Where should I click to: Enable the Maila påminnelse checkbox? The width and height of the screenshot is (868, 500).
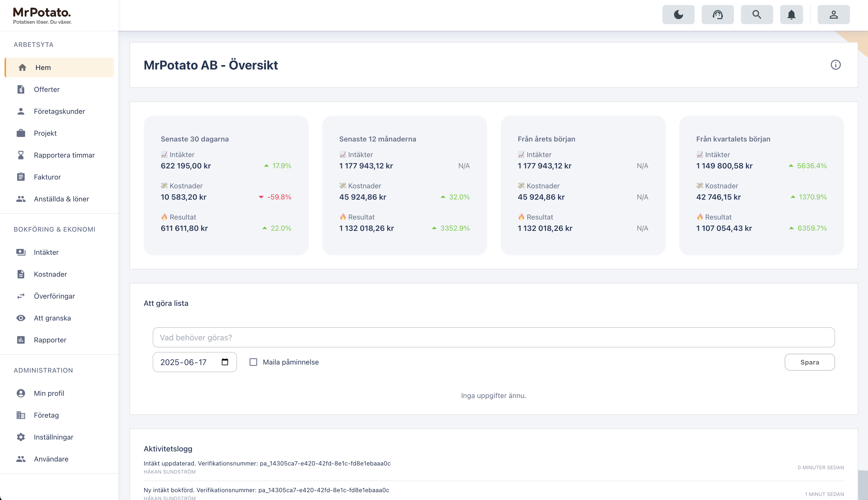point(253,362)
